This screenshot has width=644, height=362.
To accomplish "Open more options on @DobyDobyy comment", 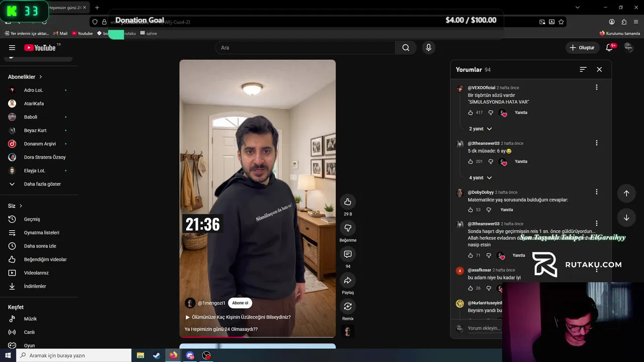I will tap(597, 192).
